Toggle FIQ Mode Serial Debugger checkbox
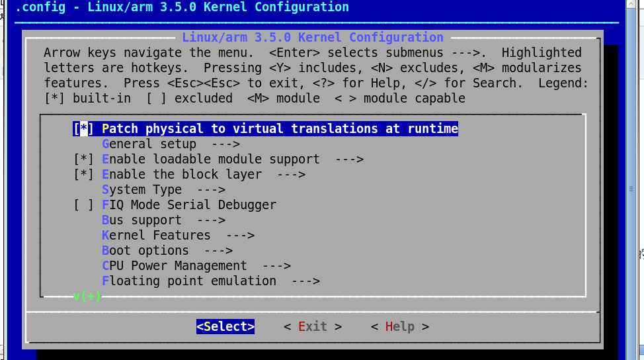The height and width of the screenshot is (360, 644). [83, 204]
